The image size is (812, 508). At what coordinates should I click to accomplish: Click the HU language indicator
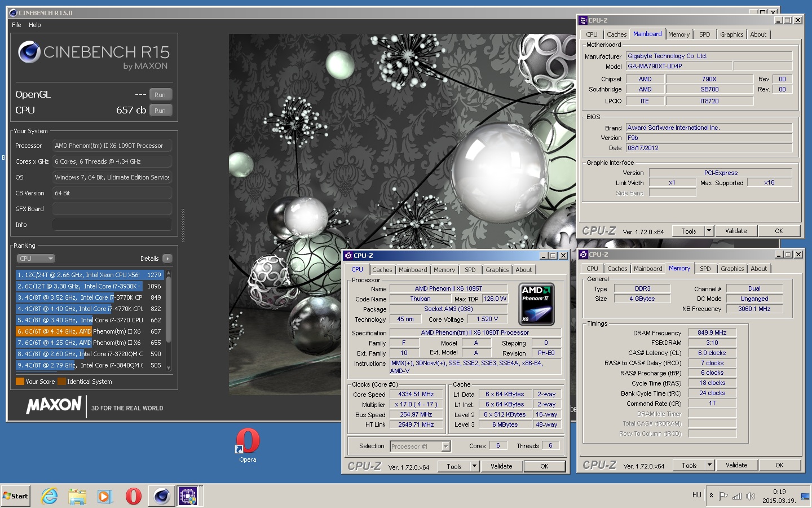pyautogui.click(x=697, y=495)
